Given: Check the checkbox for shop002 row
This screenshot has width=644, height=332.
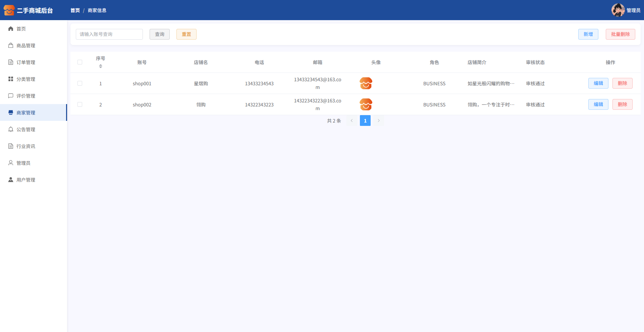Looking at the screenshot, I should 80,104.
